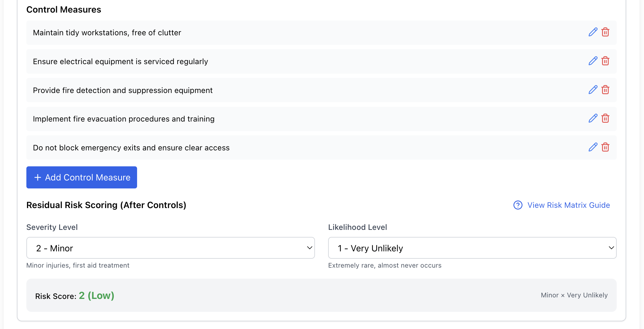Open the Severity Level dropdown
Screen dimensions: 644x329
coord(170,248)
